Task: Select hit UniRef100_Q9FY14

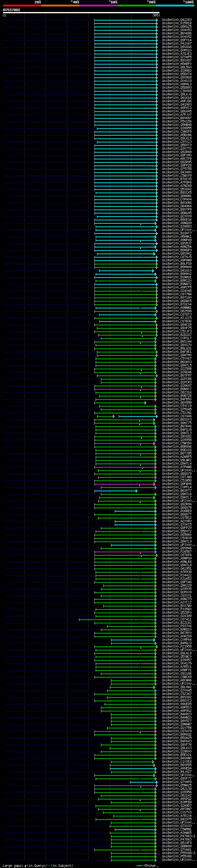Action: tap(177, 40)
